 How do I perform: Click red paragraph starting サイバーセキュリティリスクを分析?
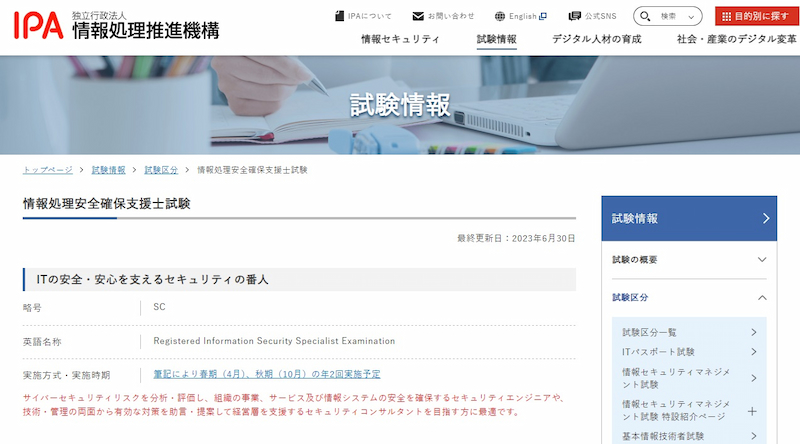tap(294, 405)
